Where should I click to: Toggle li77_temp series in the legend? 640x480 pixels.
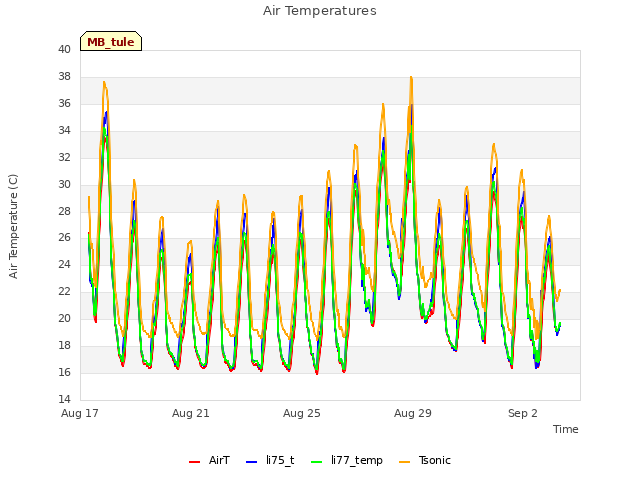tap(347, 460)
